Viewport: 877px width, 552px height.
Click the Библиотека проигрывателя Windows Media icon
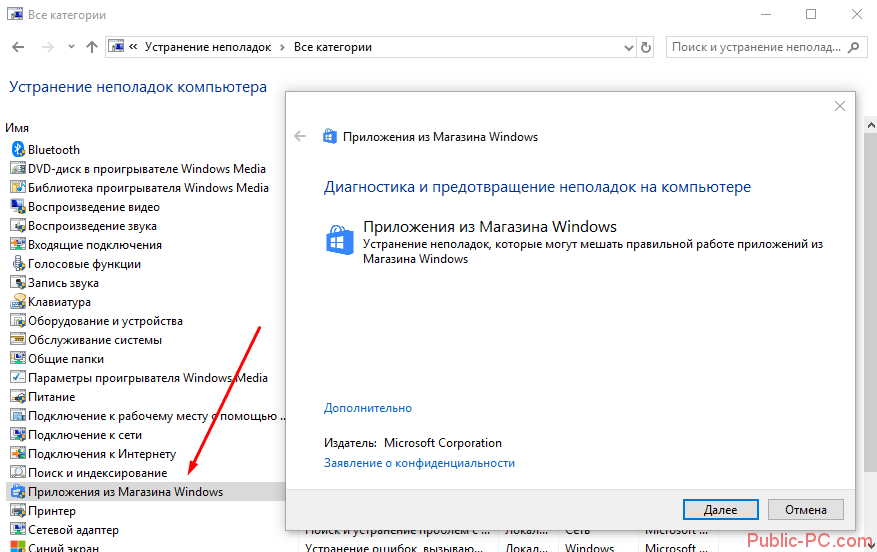coord(18,187)
